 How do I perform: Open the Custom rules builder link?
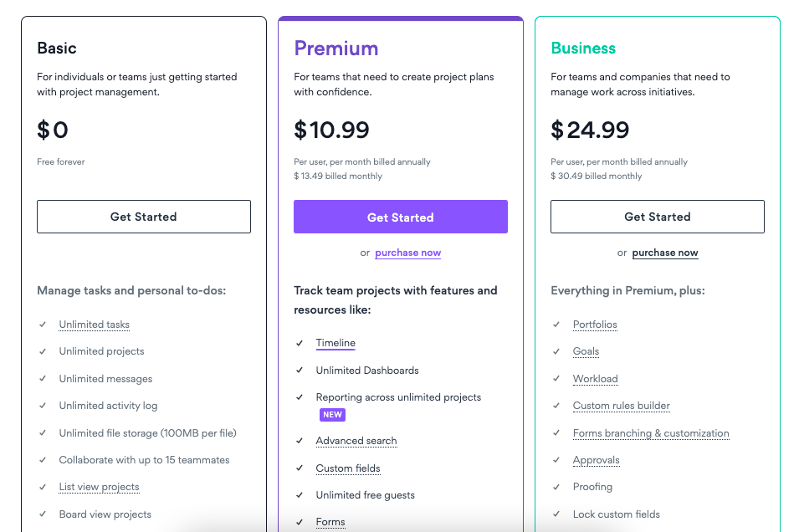[x=621, y=406]
